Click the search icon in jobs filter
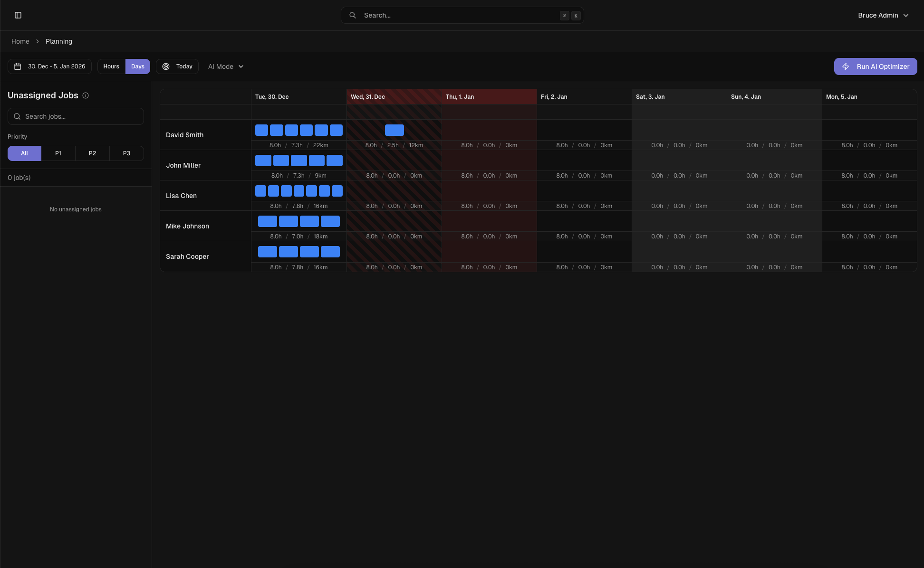This screenshot has width=924, height=568. coord(17,116)
